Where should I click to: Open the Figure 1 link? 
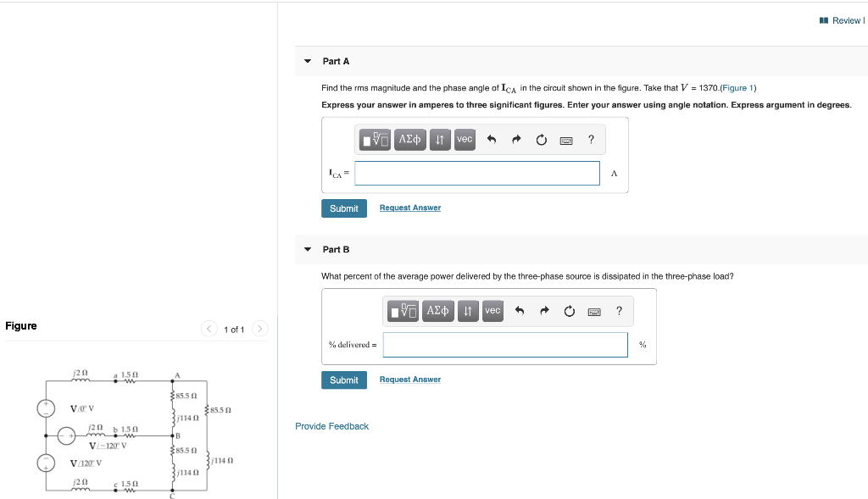pyautogui.click(x=738, y=88)
